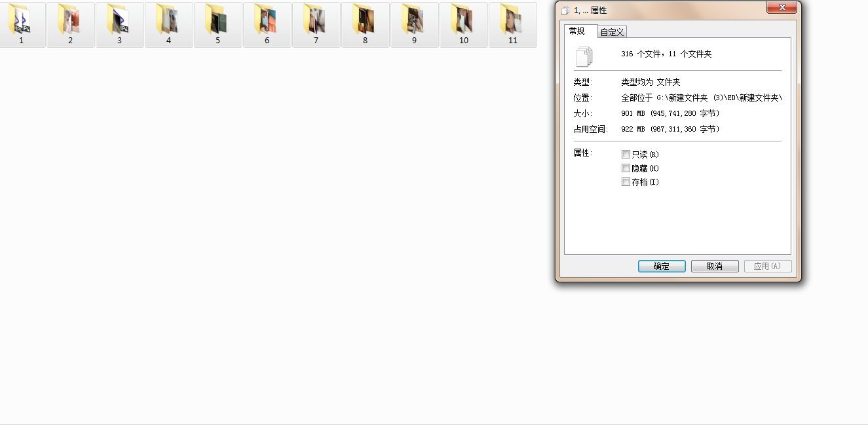Click the folder named 11
868x425 pixels.
pyautogui.click(x=512, y=21)
